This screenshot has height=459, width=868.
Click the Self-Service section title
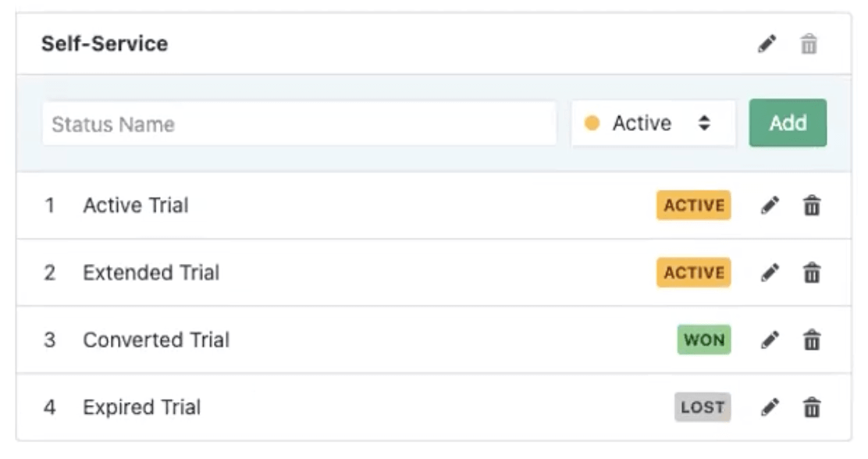105,44
